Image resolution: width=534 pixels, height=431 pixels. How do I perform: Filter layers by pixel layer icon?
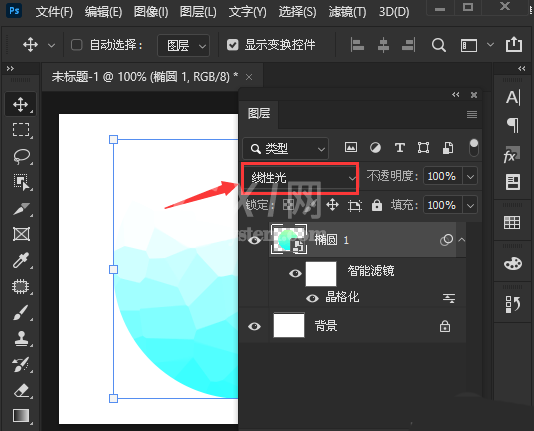351,147
